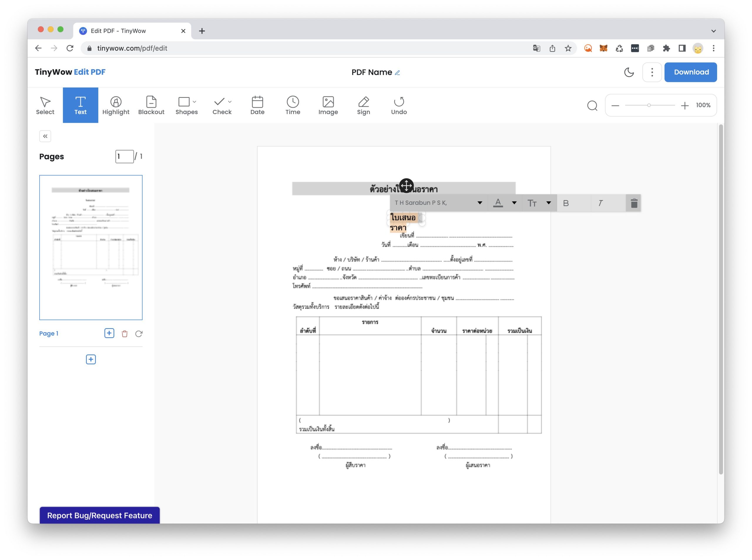Select the Blackout tool

click(151, 105)
